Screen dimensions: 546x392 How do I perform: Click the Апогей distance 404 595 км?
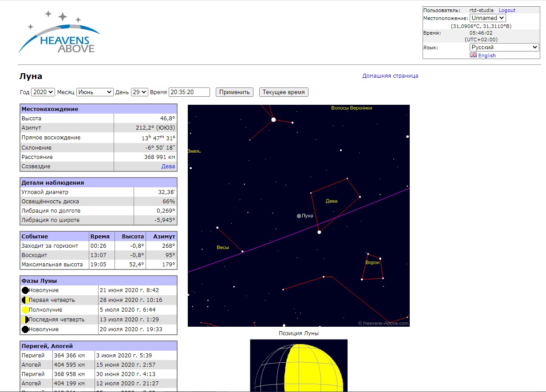click(69, 365)
